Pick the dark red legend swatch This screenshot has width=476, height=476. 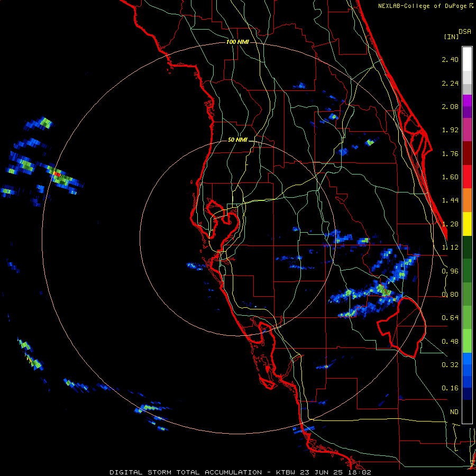pos(467,153)
